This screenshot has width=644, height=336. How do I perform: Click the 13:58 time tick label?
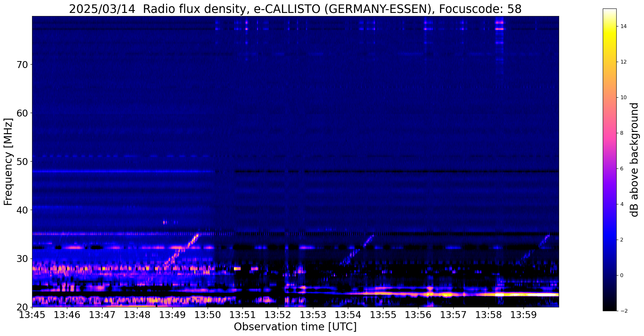tap(489, 315)
